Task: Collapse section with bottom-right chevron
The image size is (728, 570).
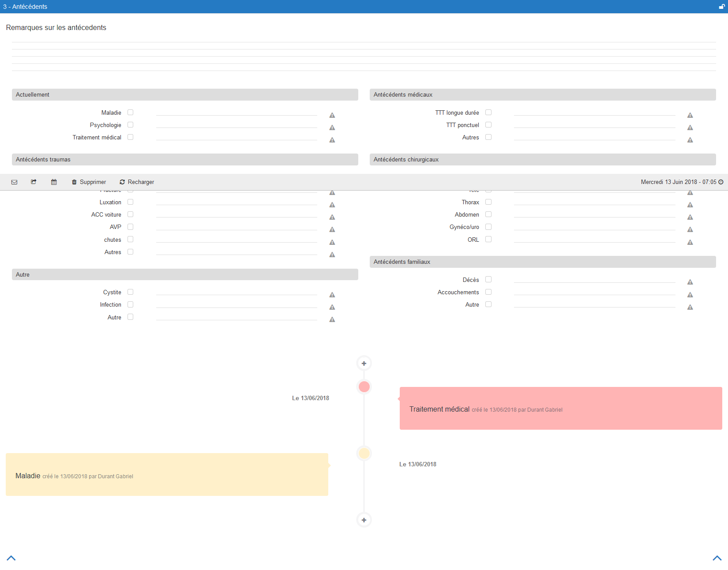Action: 717,558
